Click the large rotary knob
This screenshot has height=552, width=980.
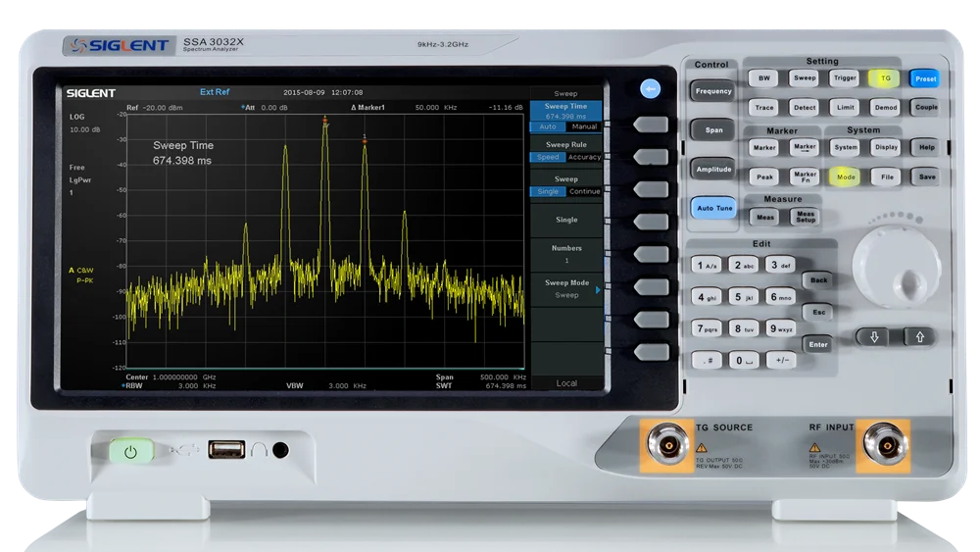click(897, 267)
